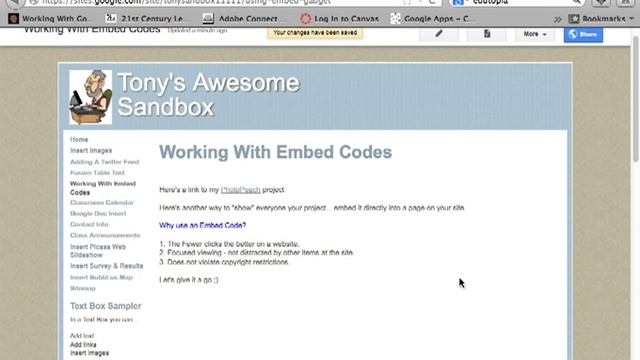Open Insert Bubbl.us Map page
The image size is (640, 360).
[101, 278]
